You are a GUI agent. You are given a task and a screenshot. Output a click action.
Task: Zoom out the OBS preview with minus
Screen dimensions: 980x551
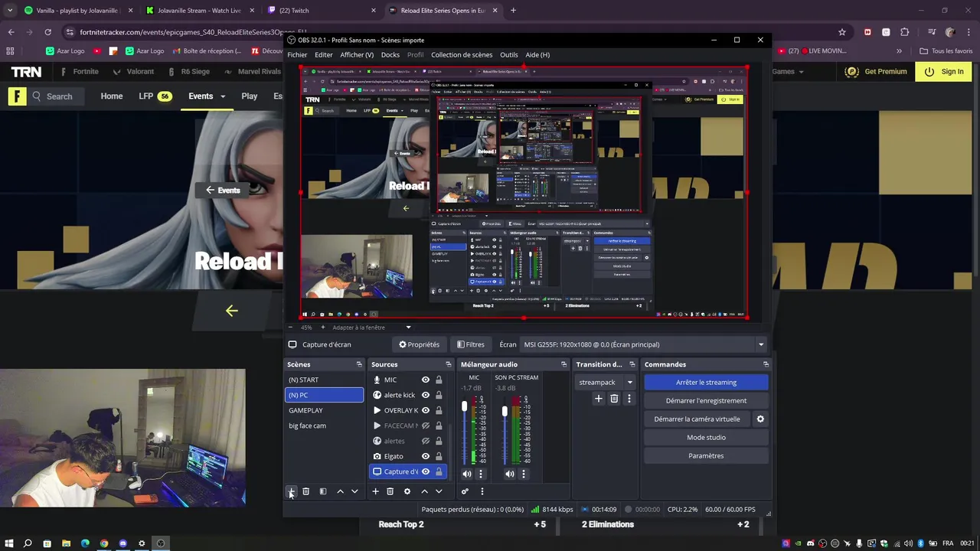(x=290, y=328)
